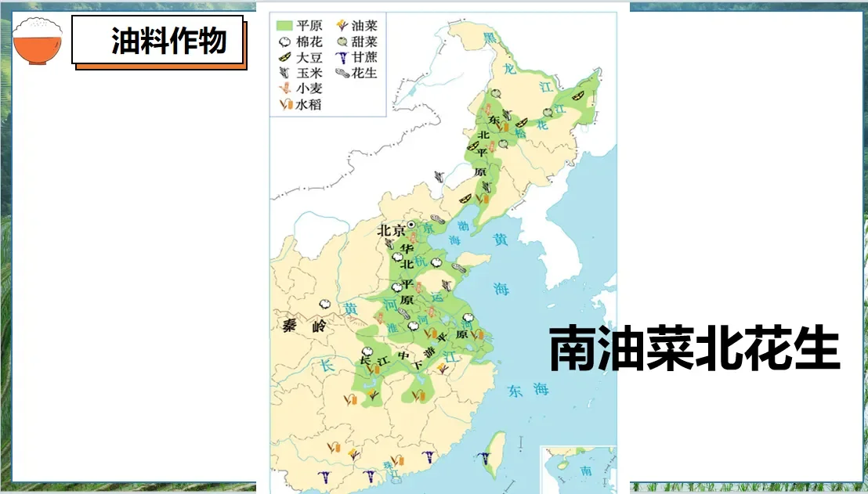The width and height of the screenshot is (868, 494).
Task: Select the soybean (大豆) legend icon
Action: [x=284, y=57]
